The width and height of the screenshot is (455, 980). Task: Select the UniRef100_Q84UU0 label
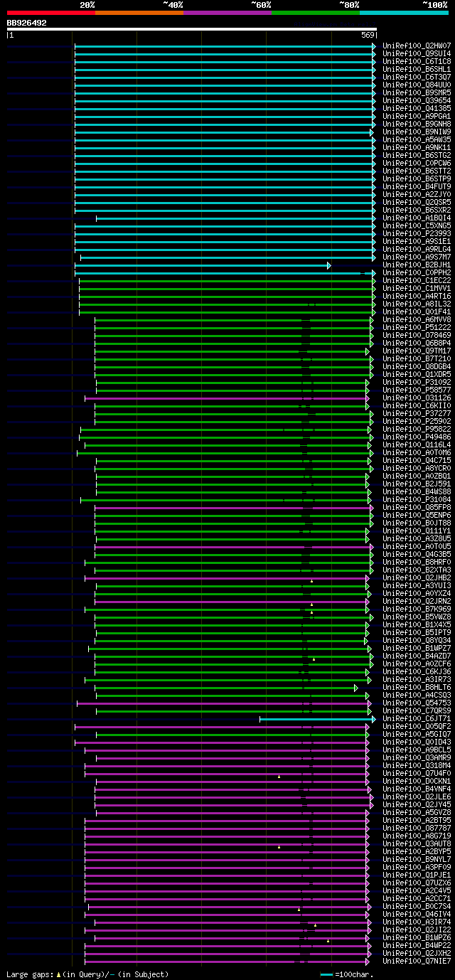point(417,85)
